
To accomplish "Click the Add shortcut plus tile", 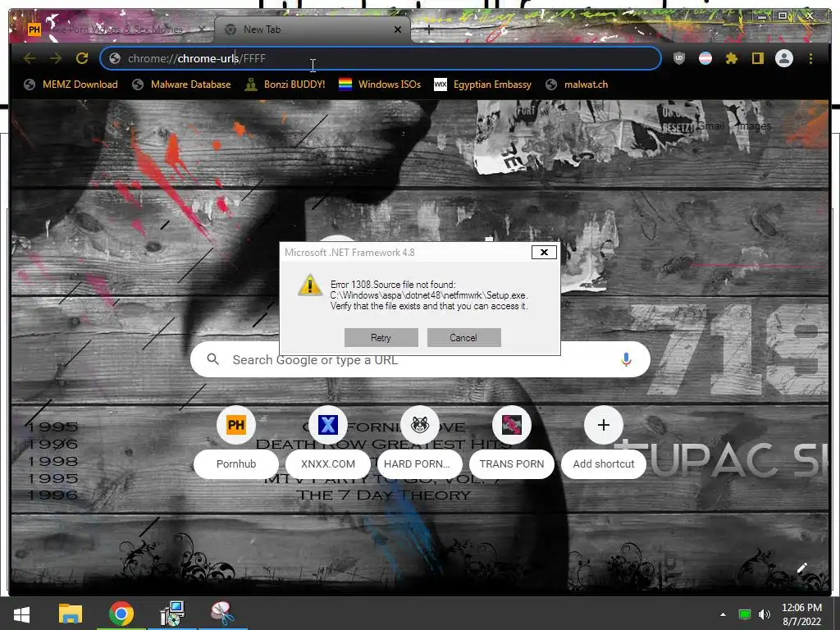I will point(603,425).
